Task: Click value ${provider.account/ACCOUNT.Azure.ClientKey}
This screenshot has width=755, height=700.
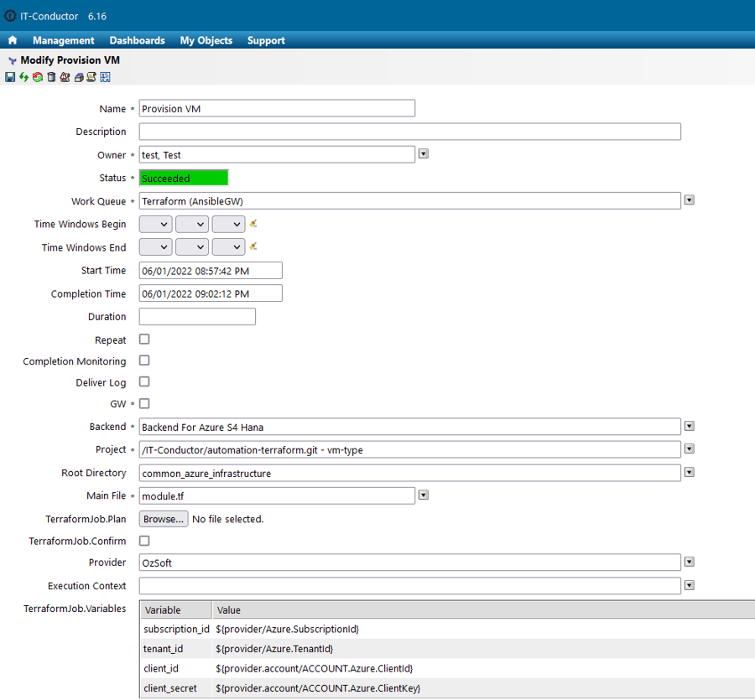Action: coord(318,688)
